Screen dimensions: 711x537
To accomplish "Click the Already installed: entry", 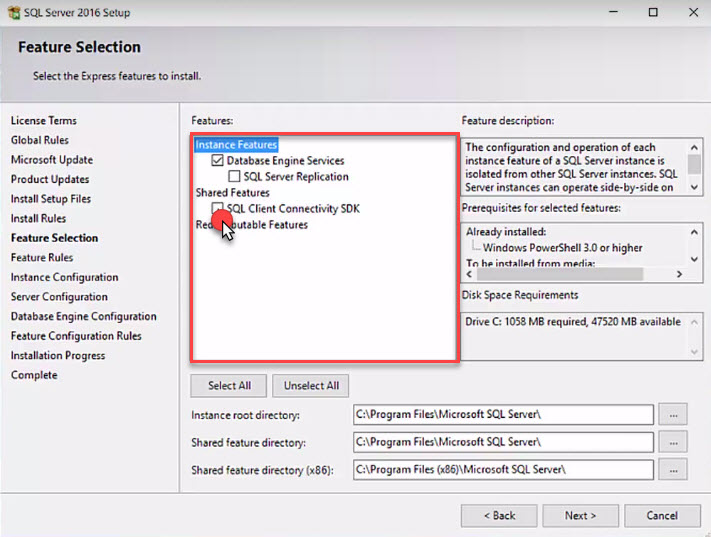I will tap(506, 232).
